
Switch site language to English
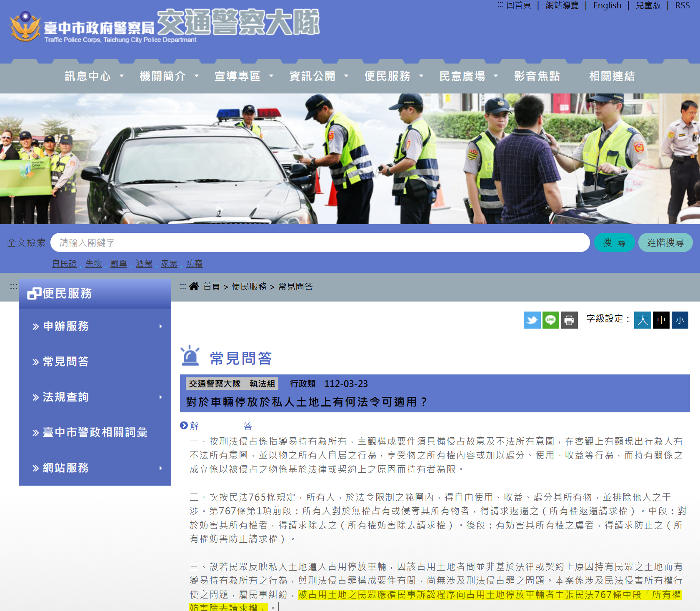point(607,5)
